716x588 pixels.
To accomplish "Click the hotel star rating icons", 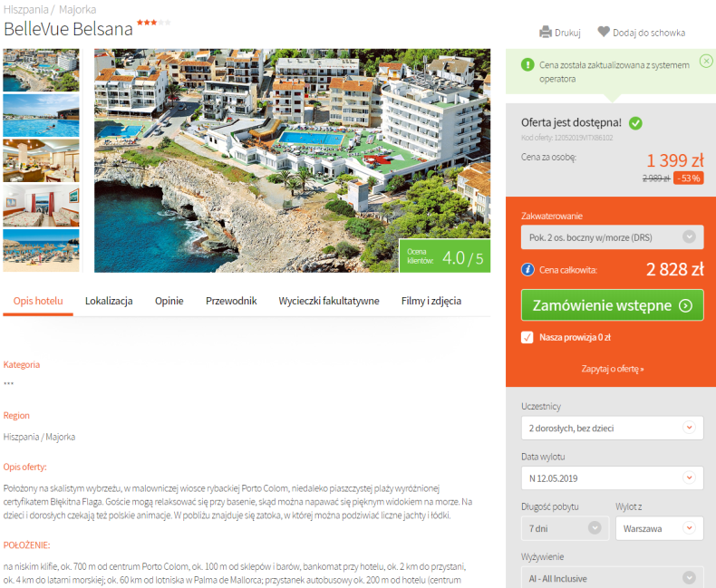I will pyautogui.click(x=154, y=23).
